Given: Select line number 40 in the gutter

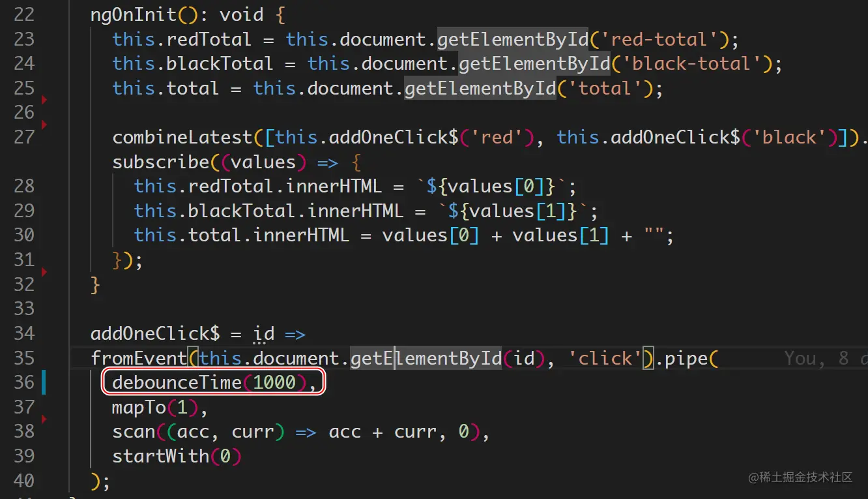Looking at the screenshot, I should coord(23,481).
